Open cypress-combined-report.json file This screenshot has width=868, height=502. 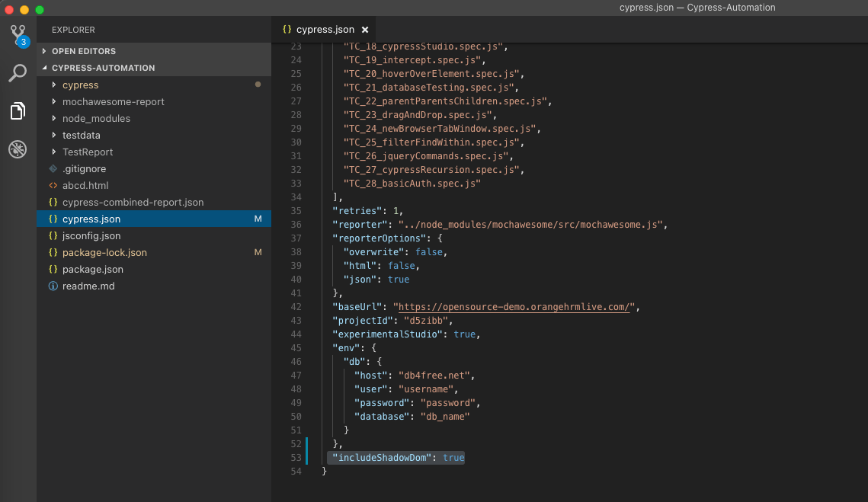[133, 203]
